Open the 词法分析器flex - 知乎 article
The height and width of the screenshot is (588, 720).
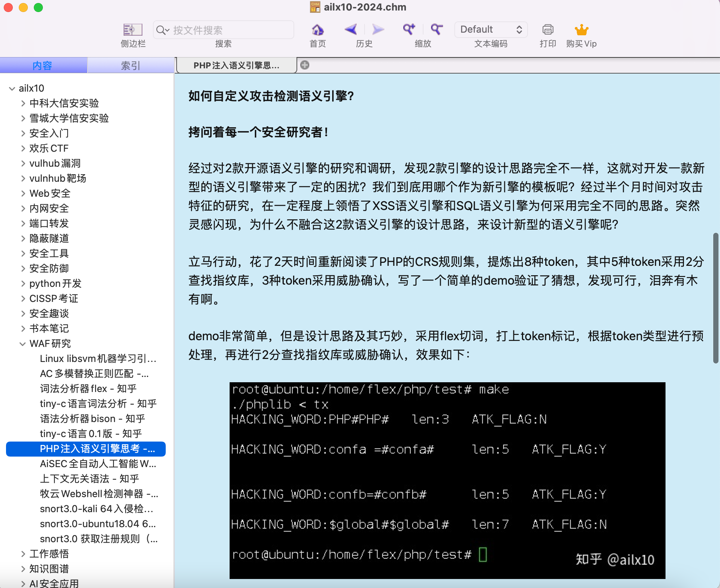click(x=89, y=389)
